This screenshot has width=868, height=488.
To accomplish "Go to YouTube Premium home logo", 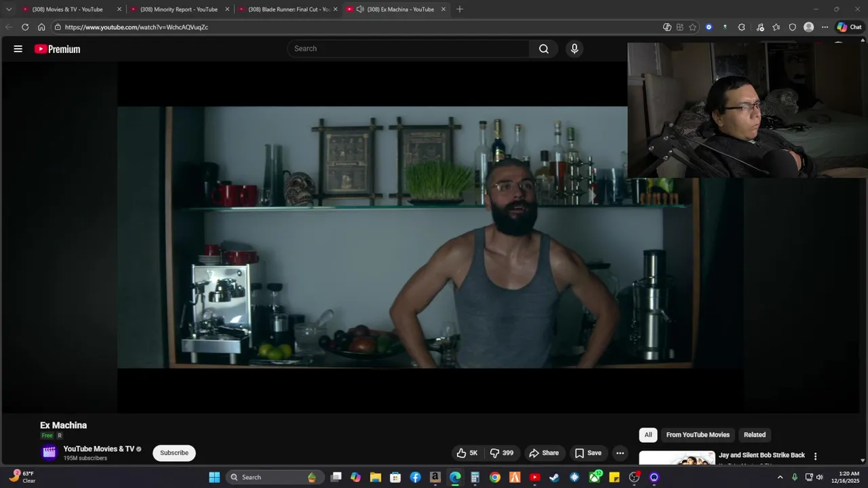I will (x=58, y=49).
